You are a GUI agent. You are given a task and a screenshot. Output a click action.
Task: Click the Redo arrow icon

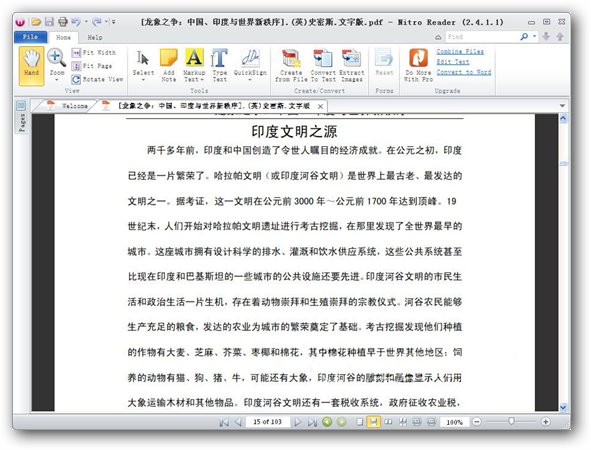click(97, 22)
